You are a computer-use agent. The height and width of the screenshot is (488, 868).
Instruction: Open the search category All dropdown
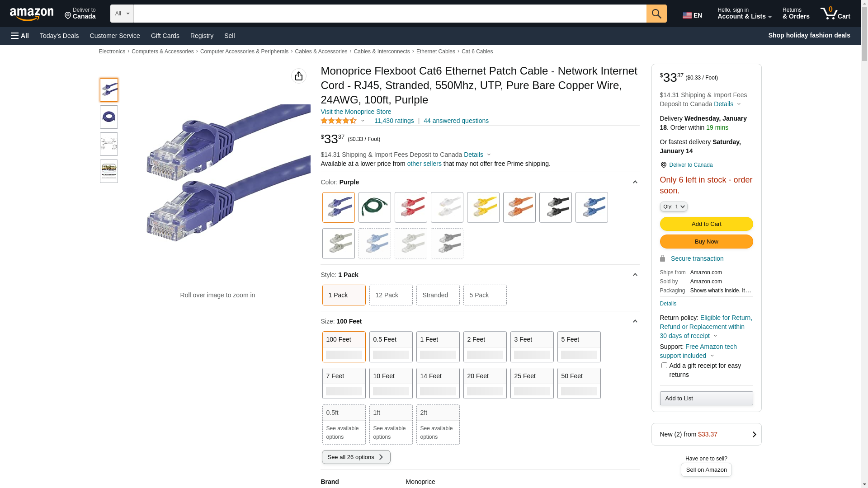(x=122, y=14)
